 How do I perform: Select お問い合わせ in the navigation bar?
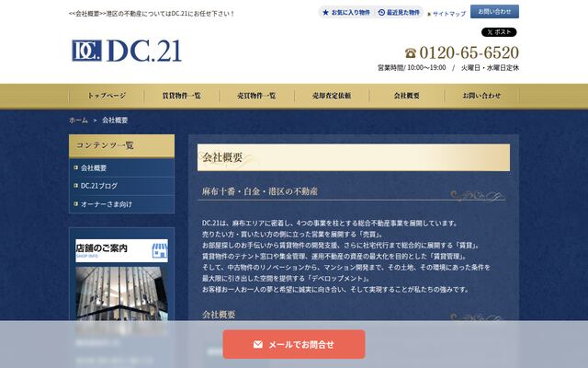coord(481,96)
